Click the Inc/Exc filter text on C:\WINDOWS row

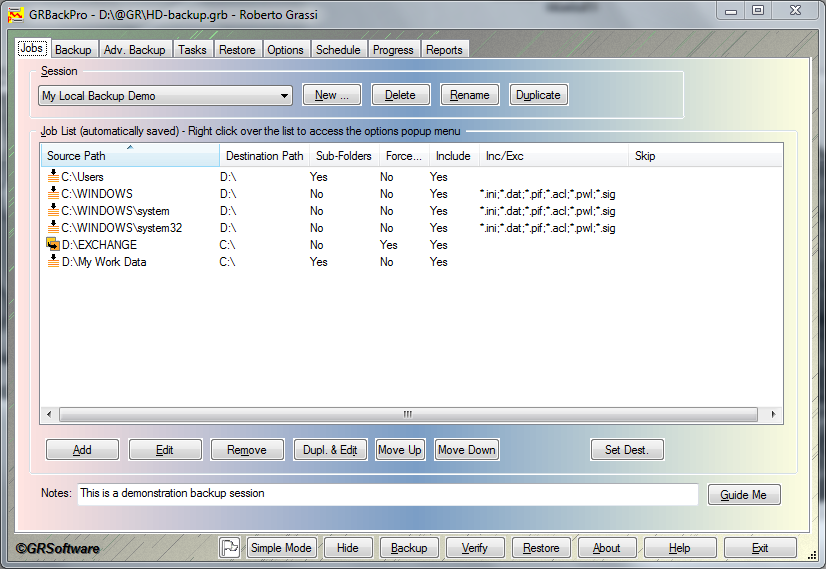pyautogui.click(x=547, y=194)
